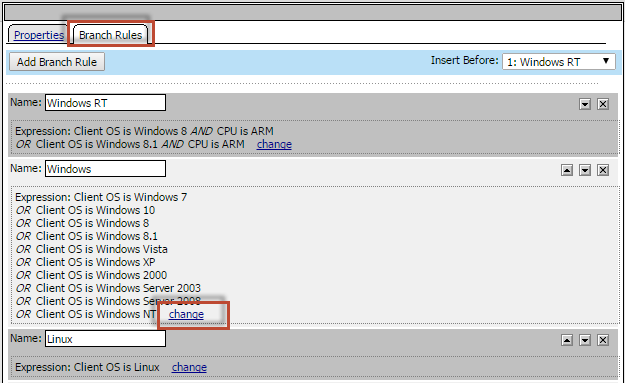Delete the Windows branch rule

603,171
